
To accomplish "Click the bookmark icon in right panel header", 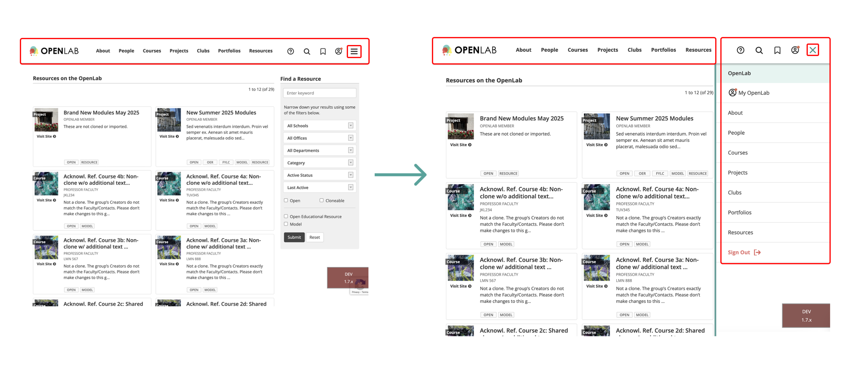I will coord(777,50).
